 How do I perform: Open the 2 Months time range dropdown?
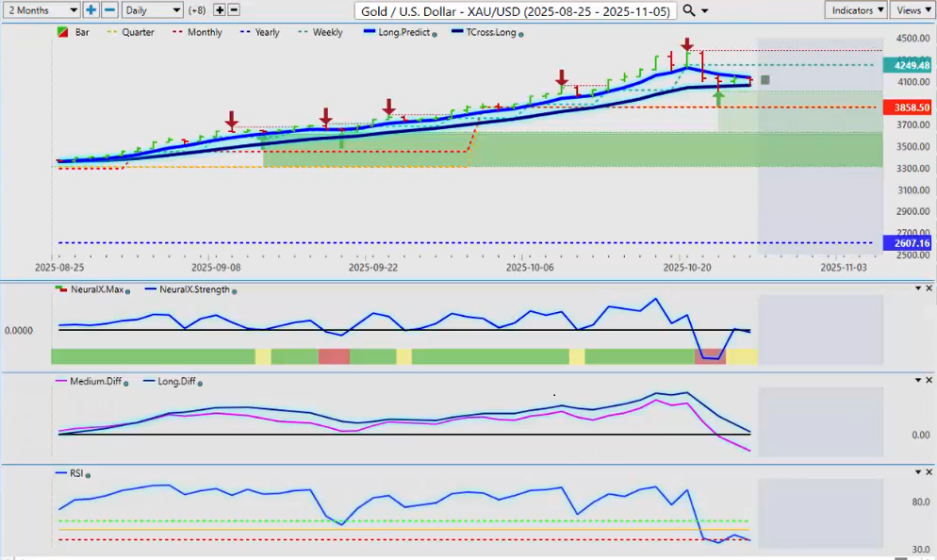42,9
